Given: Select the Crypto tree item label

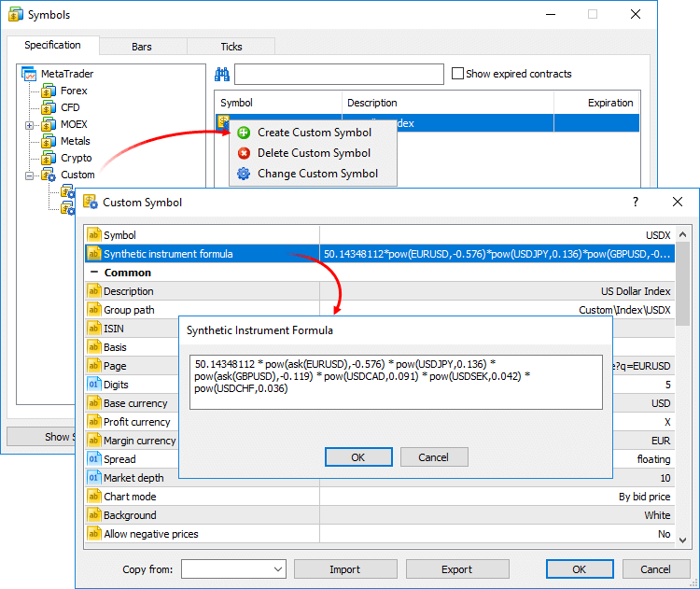Looking at the screenshot, I should tap(77, 158).
